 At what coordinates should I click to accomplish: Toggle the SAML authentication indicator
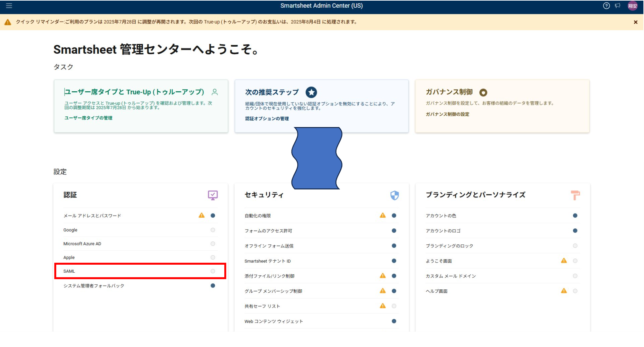pos(213,271)
